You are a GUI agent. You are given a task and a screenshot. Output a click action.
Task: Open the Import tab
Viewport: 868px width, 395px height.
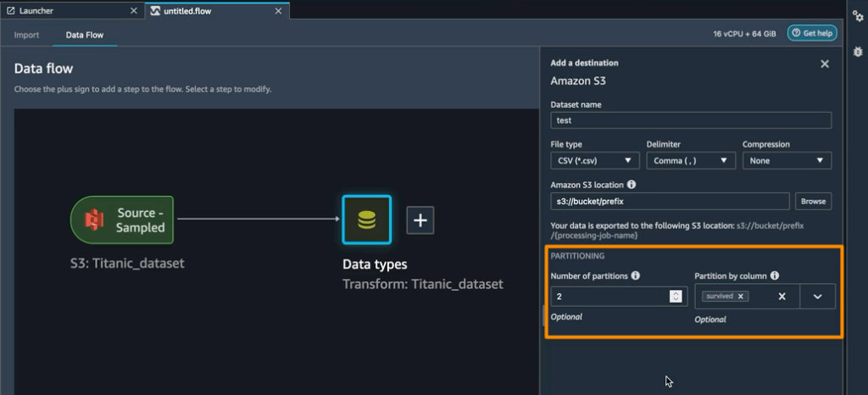pos(26,35)
